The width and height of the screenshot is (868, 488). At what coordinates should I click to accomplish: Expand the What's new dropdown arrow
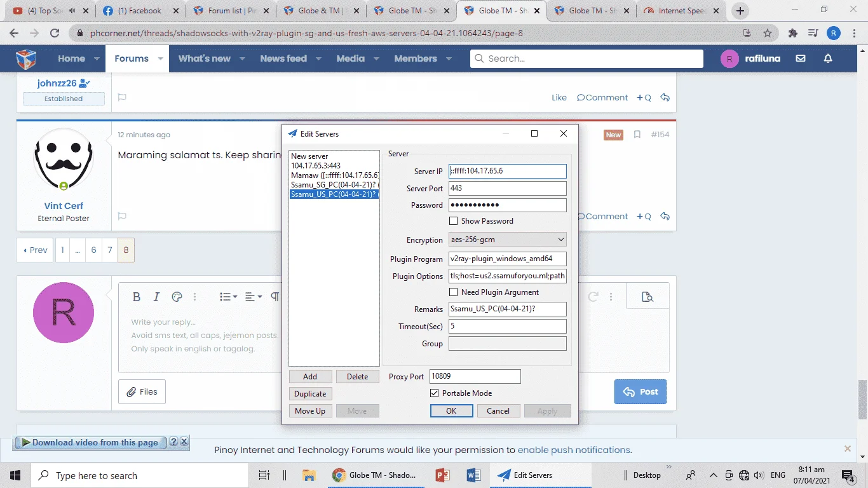coord(242,58)
